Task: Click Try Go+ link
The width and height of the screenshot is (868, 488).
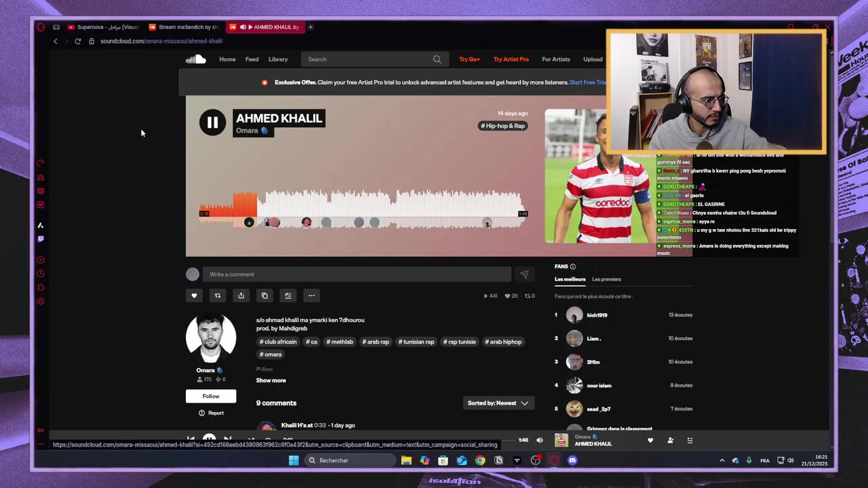Action: pyautogui.click(x=469, y=60)
